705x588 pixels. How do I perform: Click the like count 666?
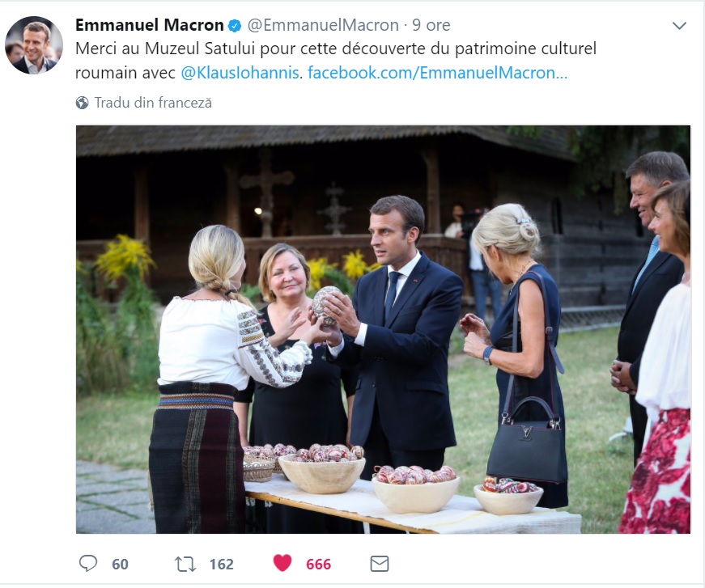point(318,564)
